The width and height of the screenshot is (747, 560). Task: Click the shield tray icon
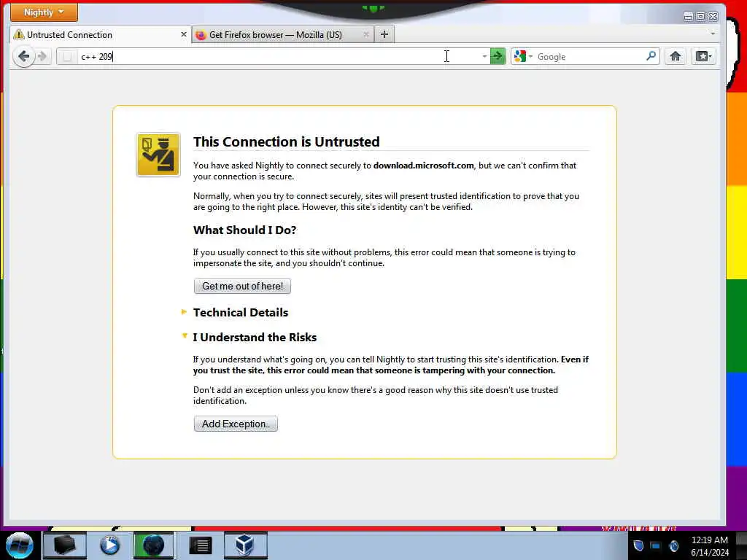click(x=638, y=545)
